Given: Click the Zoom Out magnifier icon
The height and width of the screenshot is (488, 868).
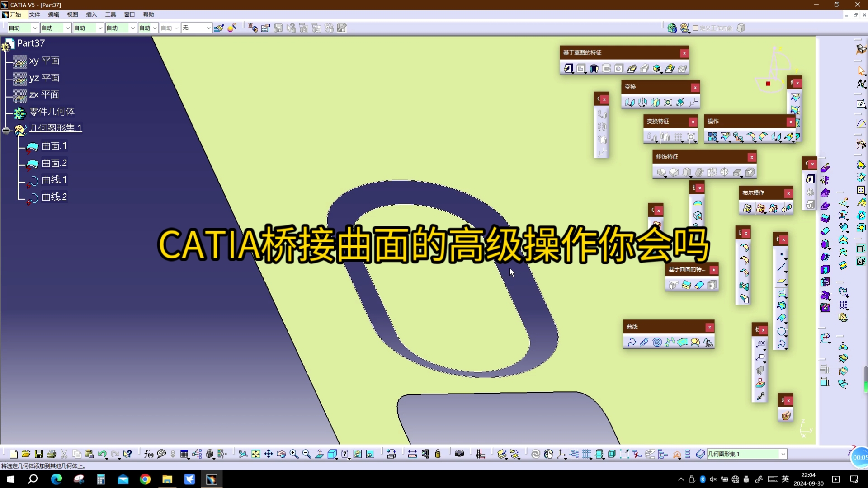Looking at the screenshot, I should pos(307,454).
